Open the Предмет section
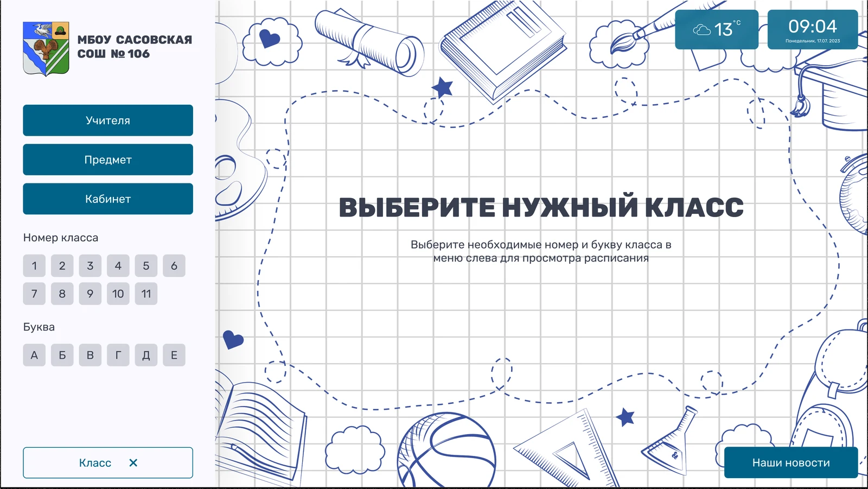This screenshot has height=489, width=868. point(108,160)
